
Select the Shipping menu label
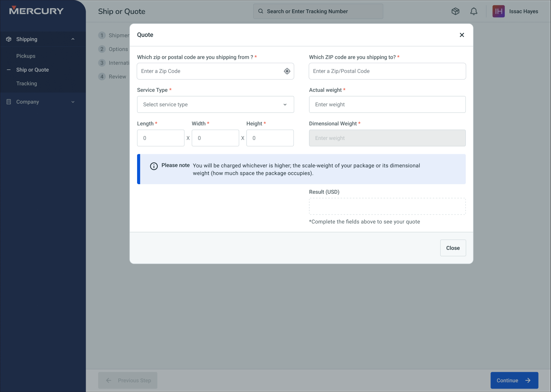pos(27,39)
